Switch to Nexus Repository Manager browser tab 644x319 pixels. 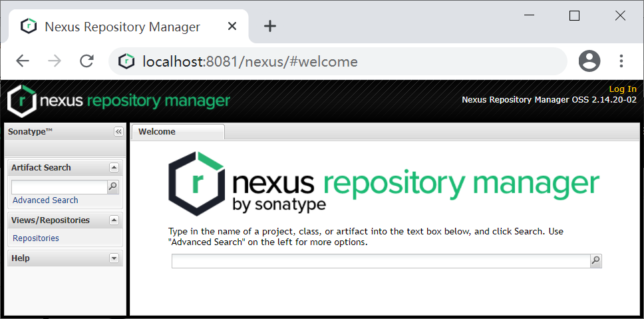pos(122,27)
